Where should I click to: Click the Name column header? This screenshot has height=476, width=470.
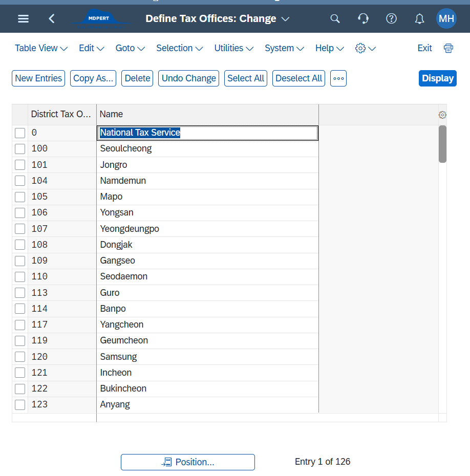point(208,115)
